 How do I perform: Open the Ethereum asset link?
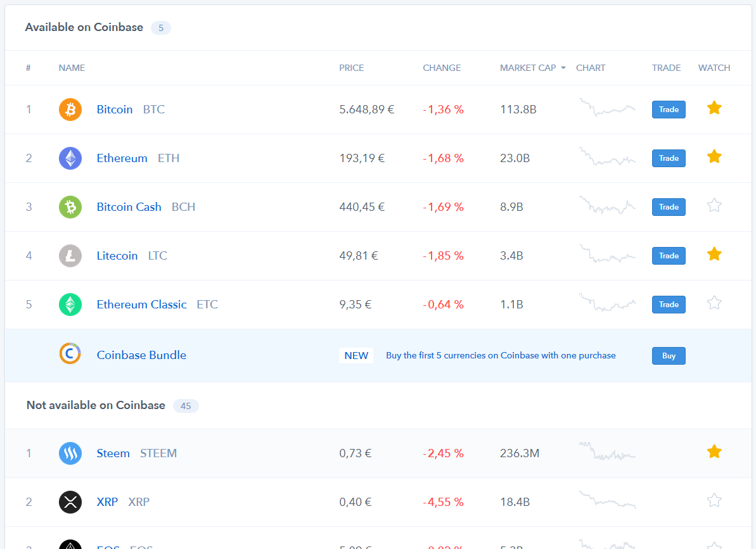point(122,158)
